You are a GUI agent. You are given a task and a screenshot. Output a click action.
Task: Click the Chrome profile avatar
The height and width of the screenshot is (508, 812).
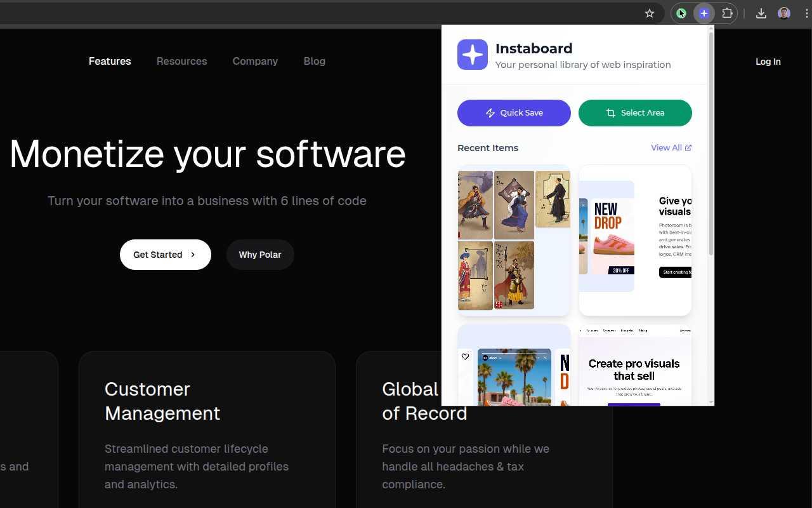(784, 13)
